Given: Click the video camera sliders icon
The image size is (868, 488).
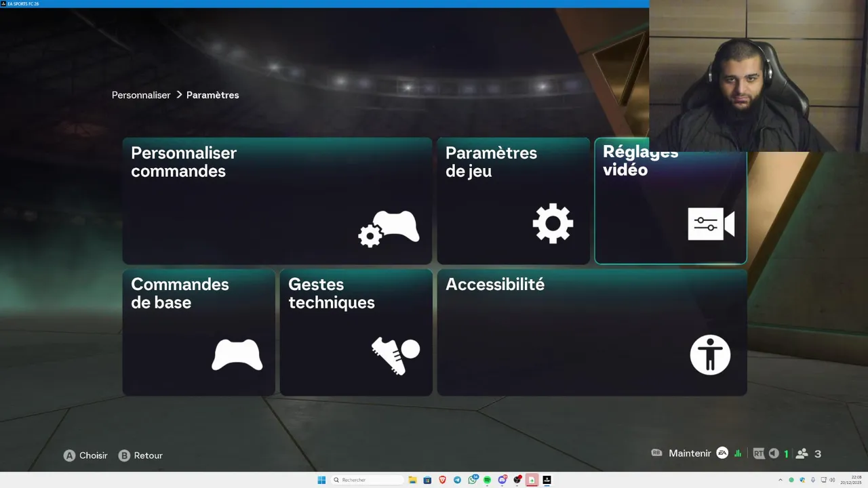Looking at the screenshot, I should coord(711,224).
